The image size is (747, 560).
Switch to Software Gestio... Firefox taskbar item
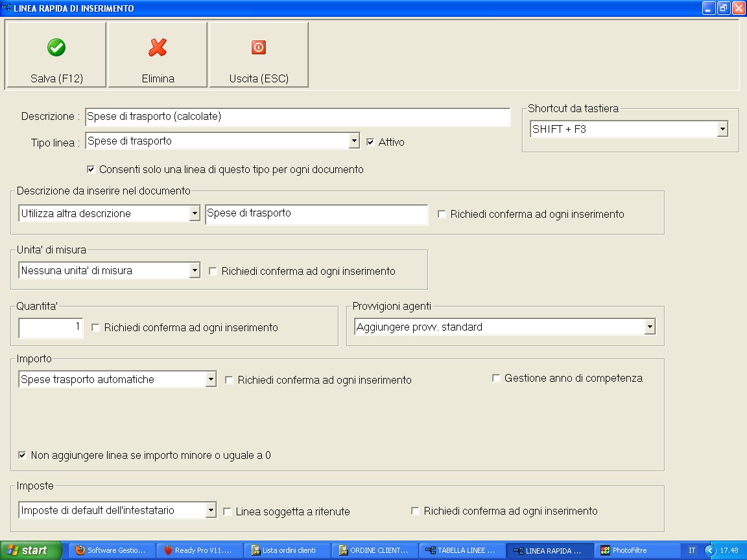coord(112,550)
